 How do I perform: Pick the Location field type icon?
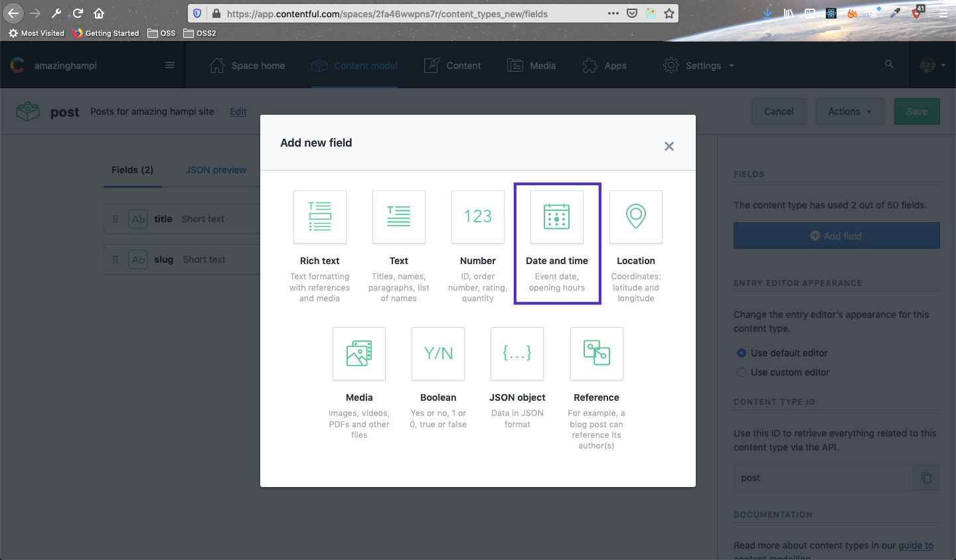click(636, 217)
